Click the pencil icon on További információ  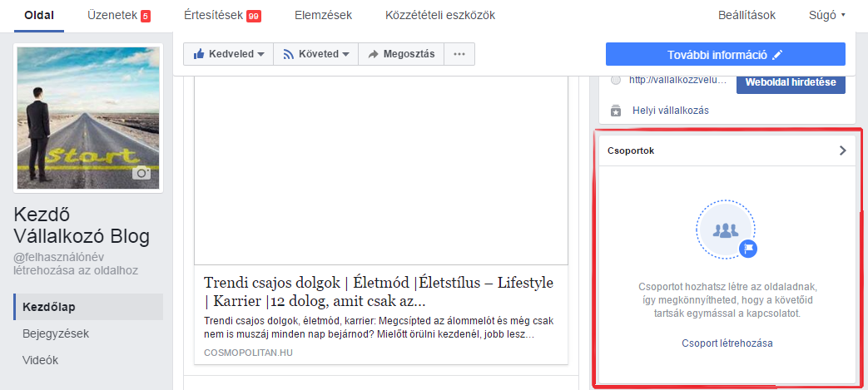coord(778,55)
